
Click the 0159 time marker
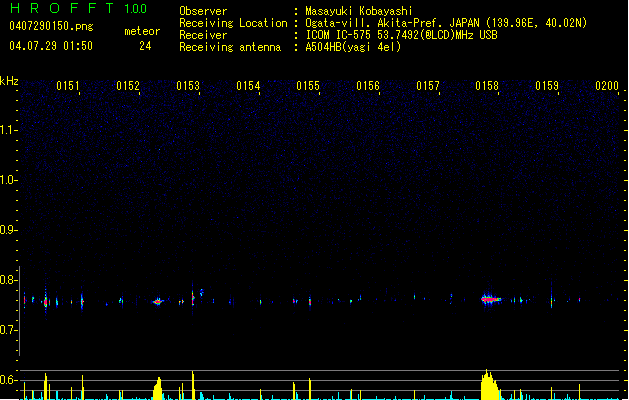click(x=547, y=86)
